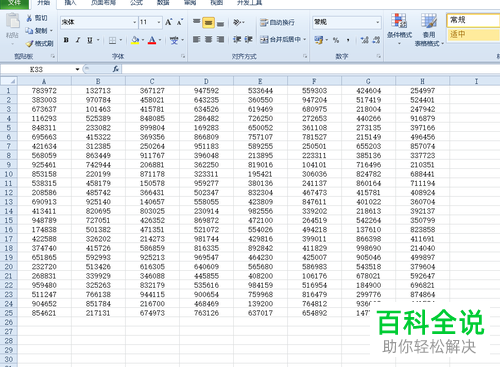Click the increase decimal places icon
The image size is (500, 367).
365,40
